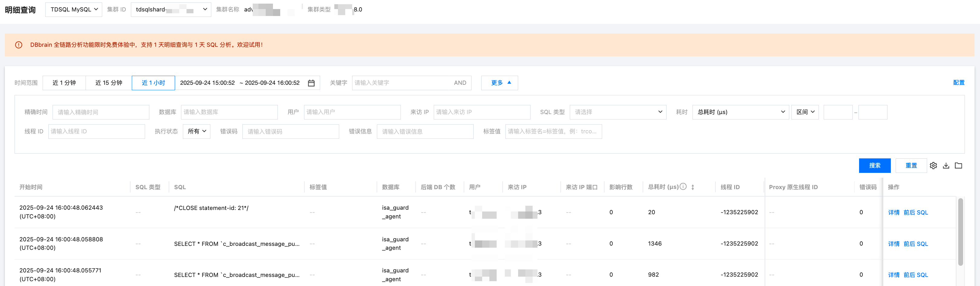Click the download results icon
Screen dimensions: 980x286
pos(946,166)
